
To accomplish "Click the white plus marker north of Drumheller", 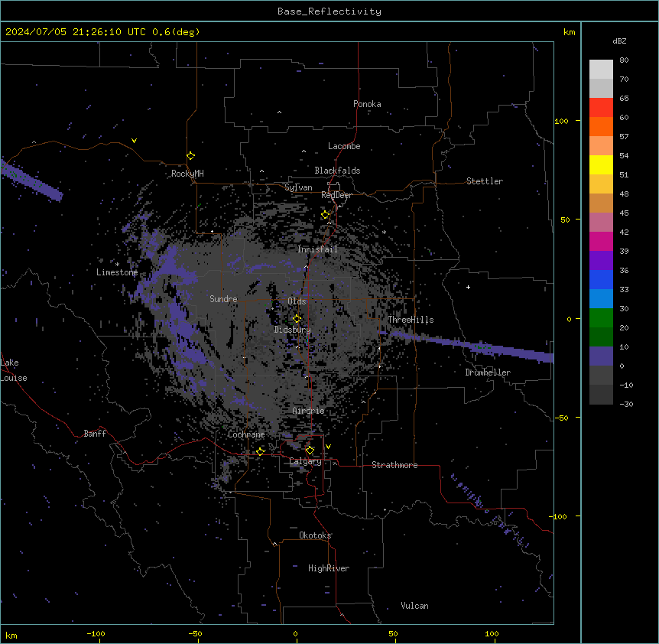I will coord(468,287).
